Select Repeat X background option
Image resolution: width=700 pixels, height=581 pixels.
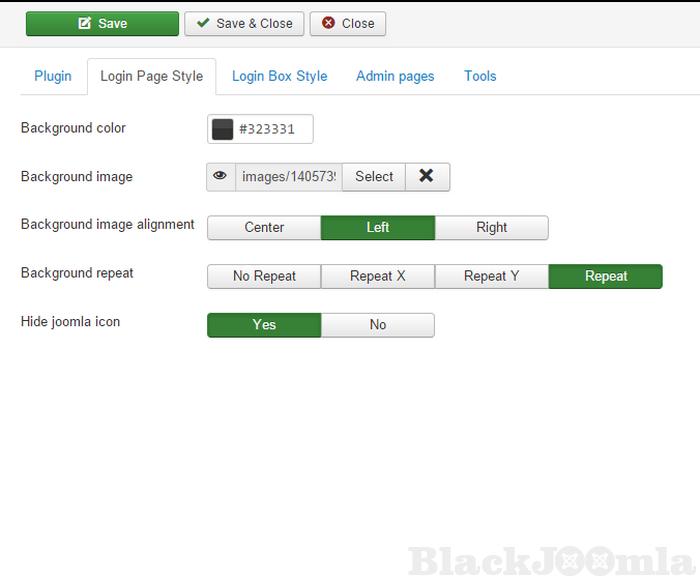[378, 276]
